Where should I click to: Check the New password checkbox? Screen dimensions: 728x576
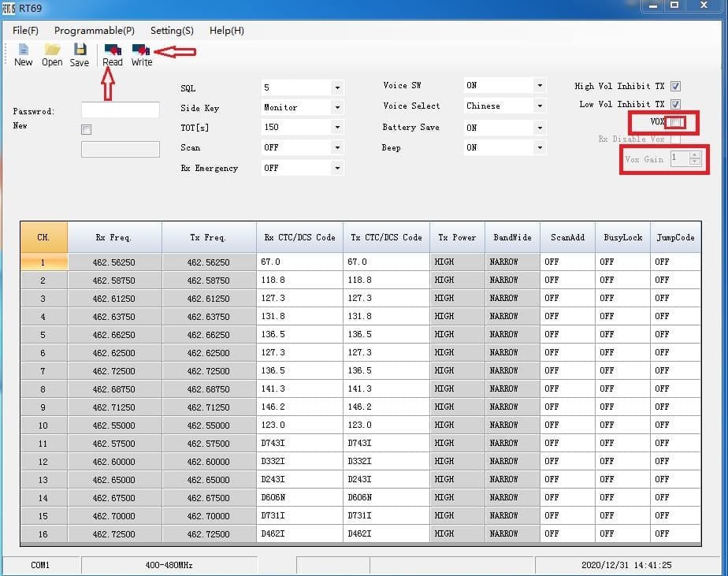pyautogui.click(x=86, y=129)
